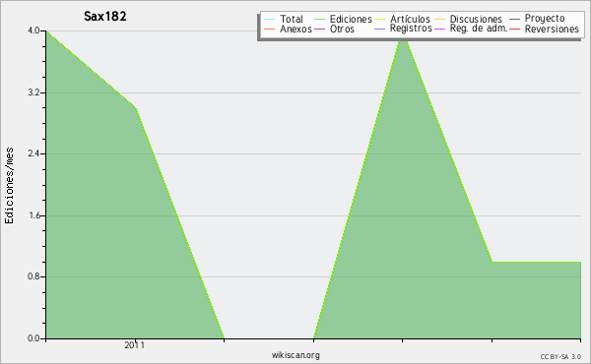
Task: Click the 0.0 y-axis value
Action: click(x=33, y=338)
